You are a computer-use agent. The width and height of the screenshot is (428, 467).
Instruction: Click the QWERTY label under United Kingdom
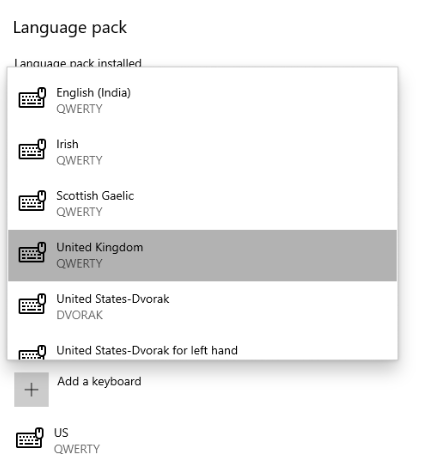click(79, 264)
